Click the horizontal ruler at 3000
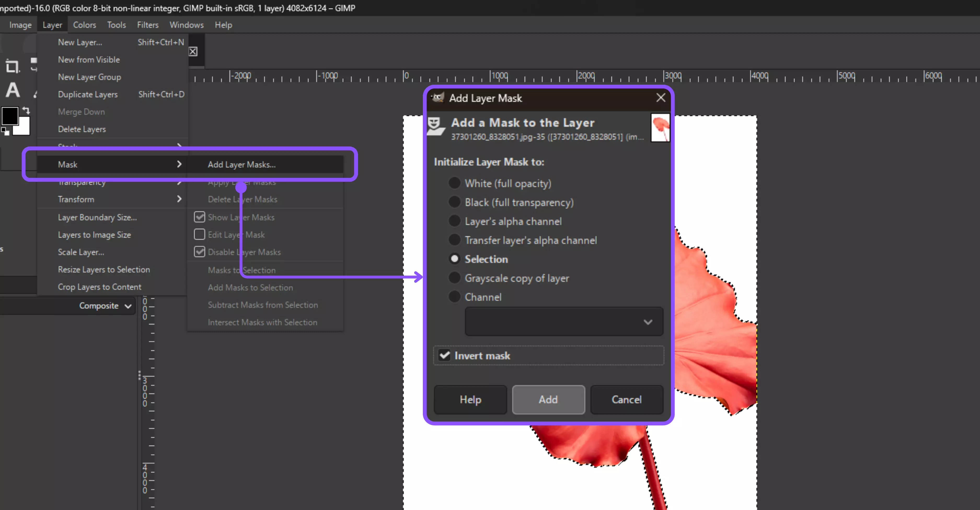Image resolution: width=980 pixels, height=510 pixels. tap(673, 76)
